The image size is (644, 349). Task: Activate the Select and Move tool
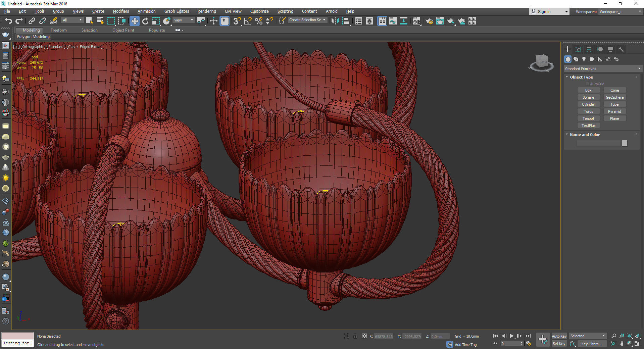click(134, 21)
